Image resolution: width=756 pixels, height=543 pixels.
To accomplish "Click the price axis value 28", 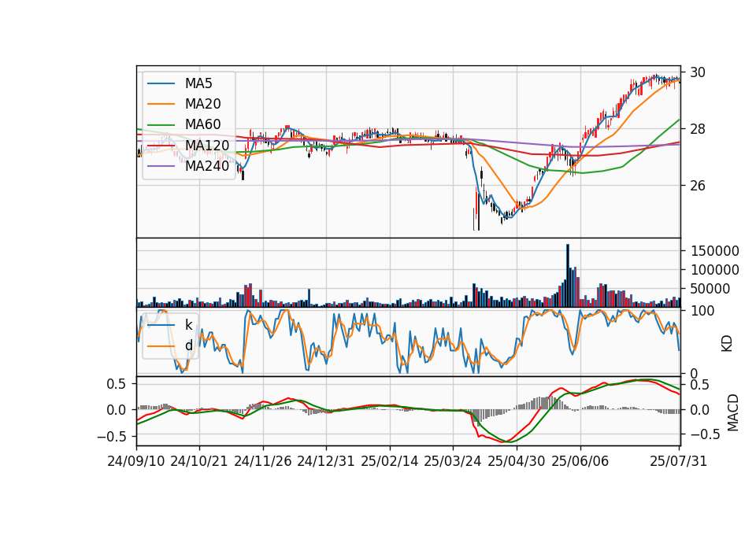I will point(698,129).
